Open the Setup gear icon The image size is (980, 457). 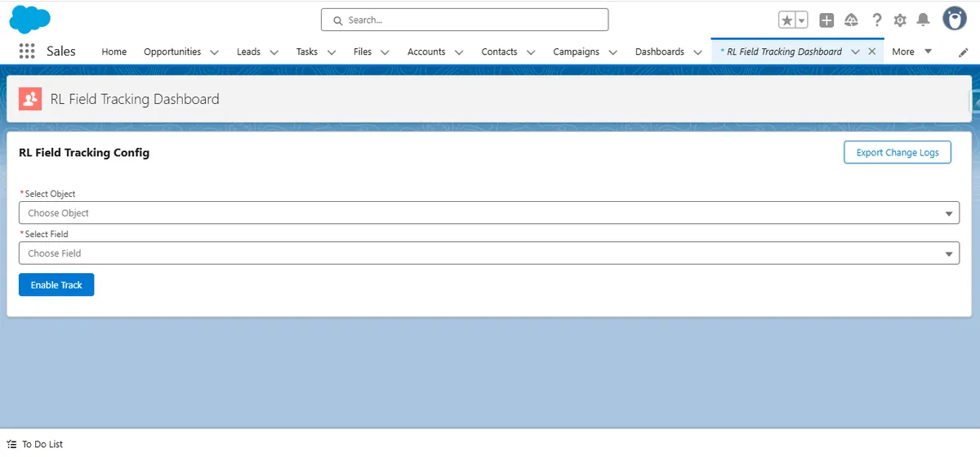click(900, 20)
